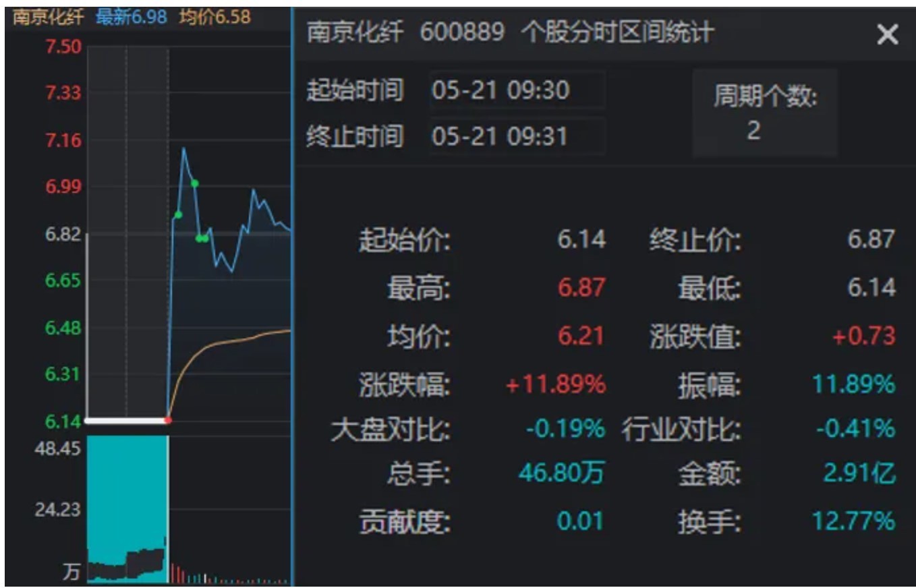Click the chart header 最新6.98
The width and height of the screenshot is (916, 588).
(x=131, y=17)
